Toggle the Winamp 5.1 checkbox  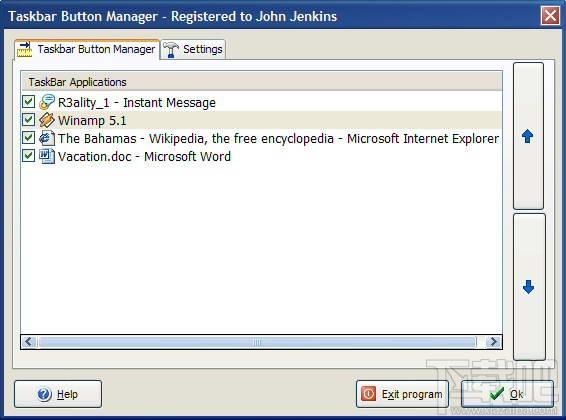click(28, 120)
